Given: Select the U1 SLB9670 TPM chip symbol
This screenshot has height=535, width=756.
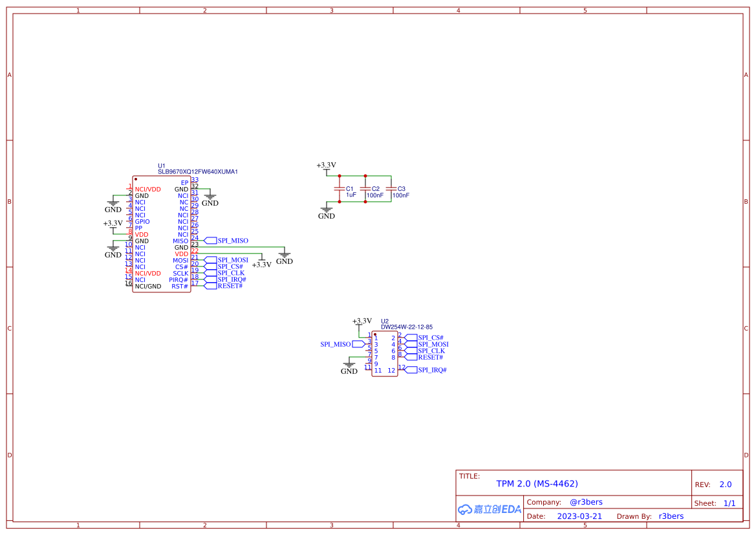Looking at the screenshot, I should [x=162, y=233].
